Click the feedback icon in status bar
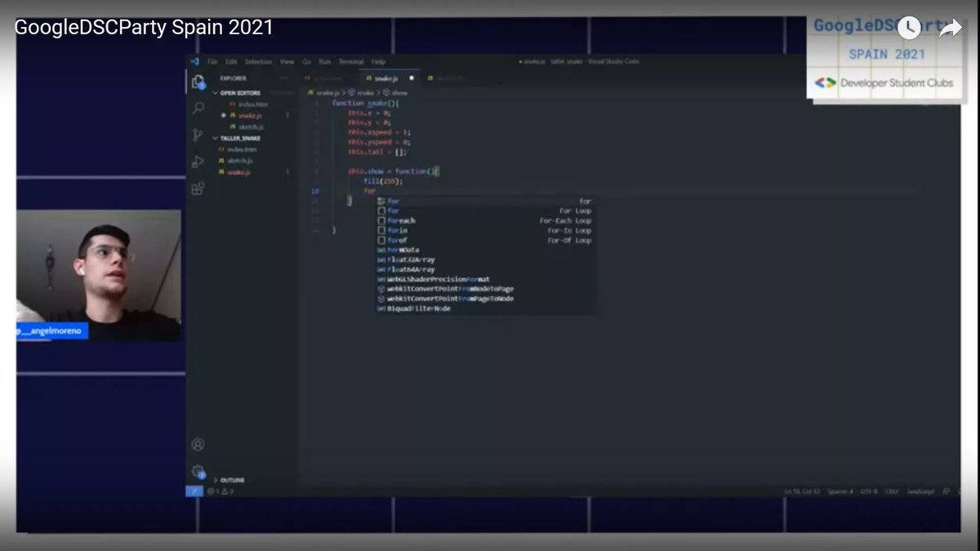The image size is (980, 551). pos(946,491)
